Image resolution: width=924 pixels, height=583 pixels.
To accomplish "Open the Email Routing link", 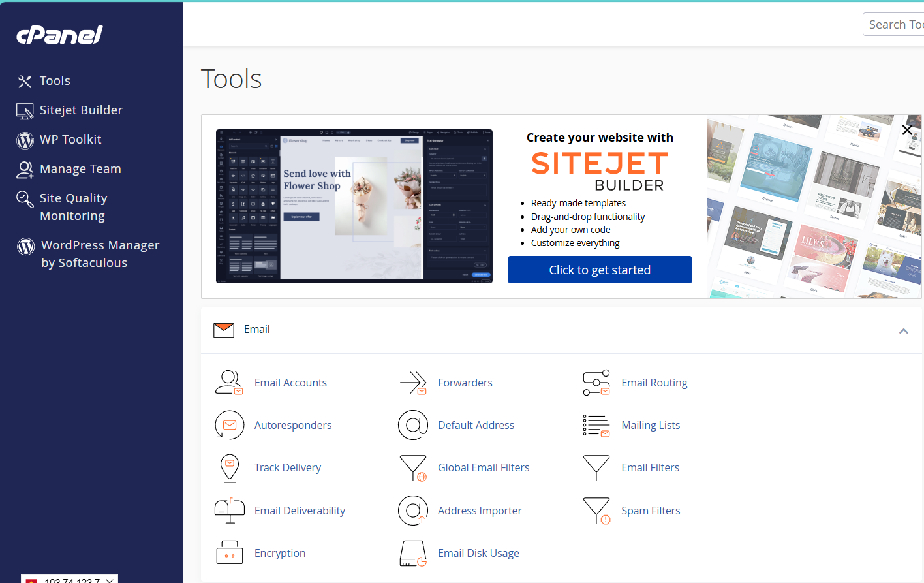I will click(654, 383).
